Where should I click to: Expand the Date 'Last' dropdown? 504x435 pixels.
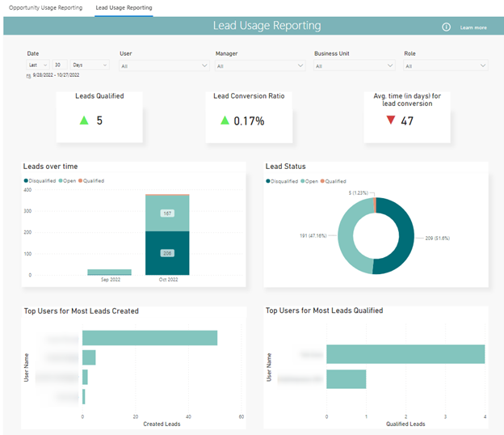click(38, 65)
